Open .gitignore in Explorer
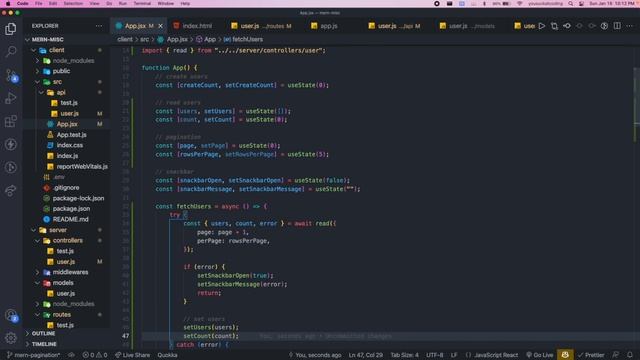The image size is (640, 360). click(x=66, y=188)
